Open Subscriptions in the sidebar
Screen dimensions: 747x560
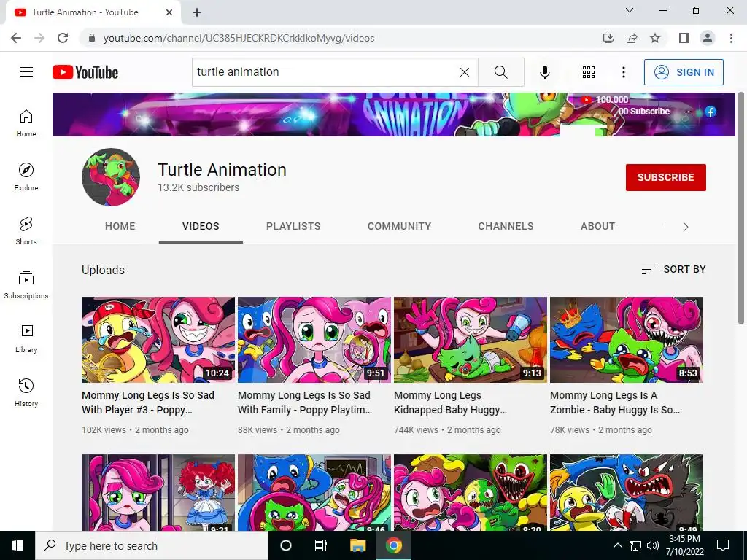point(26,285)
